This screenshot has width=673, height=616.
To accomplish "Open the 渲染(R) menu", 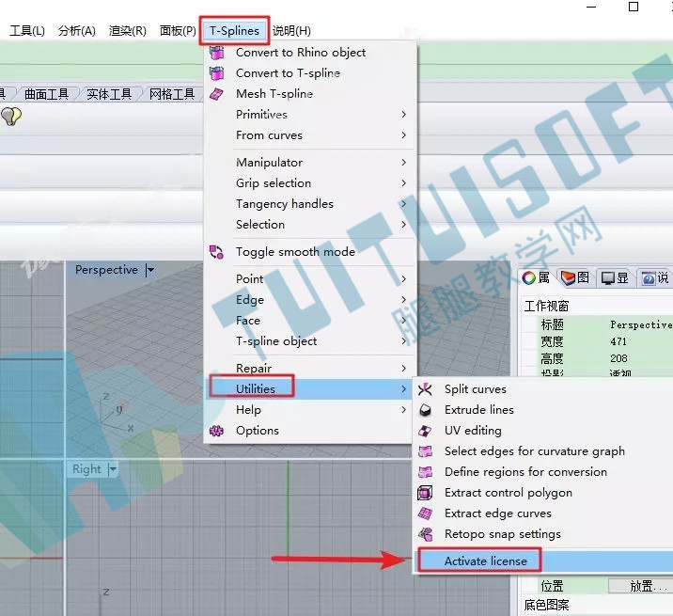I will pyautogui.click(x=128, y=31).
